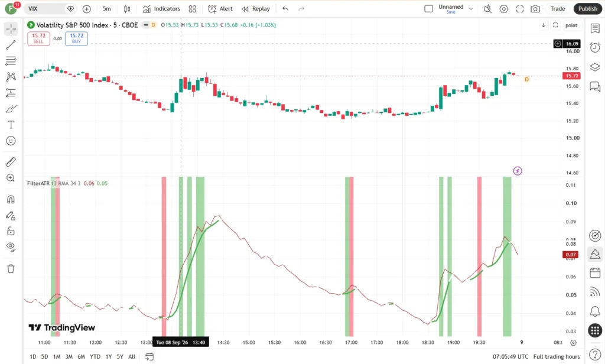The width and height of the screenshot is (605, 364).
Task: Open the object tree layers panel
Action: click(595, 67)
